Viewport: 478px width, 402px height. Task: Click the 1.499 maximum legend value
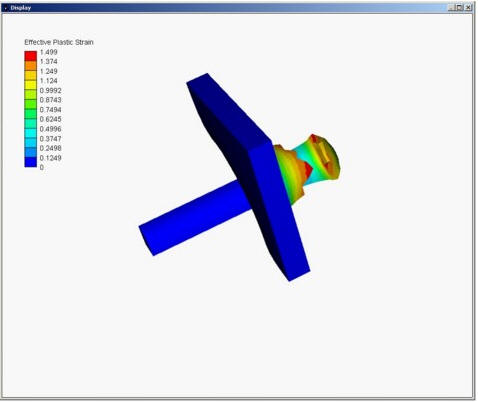click(49, 52)
